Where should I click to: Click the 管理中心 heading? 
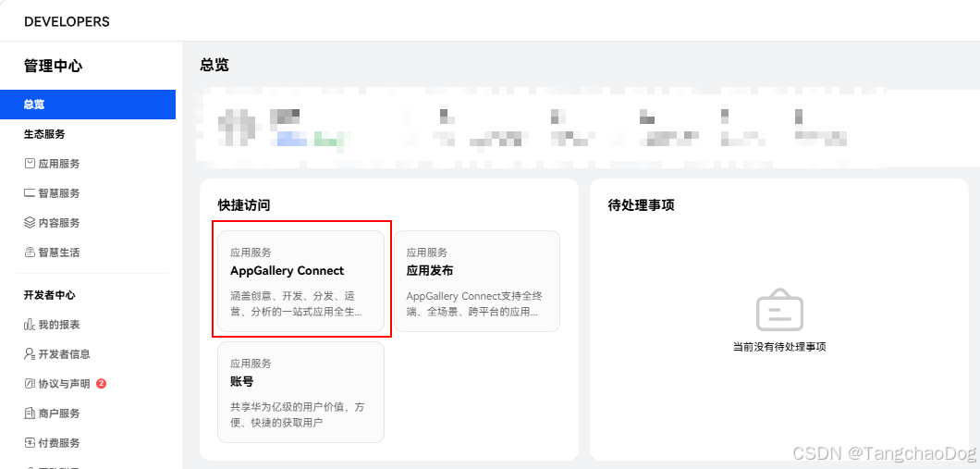53,67
